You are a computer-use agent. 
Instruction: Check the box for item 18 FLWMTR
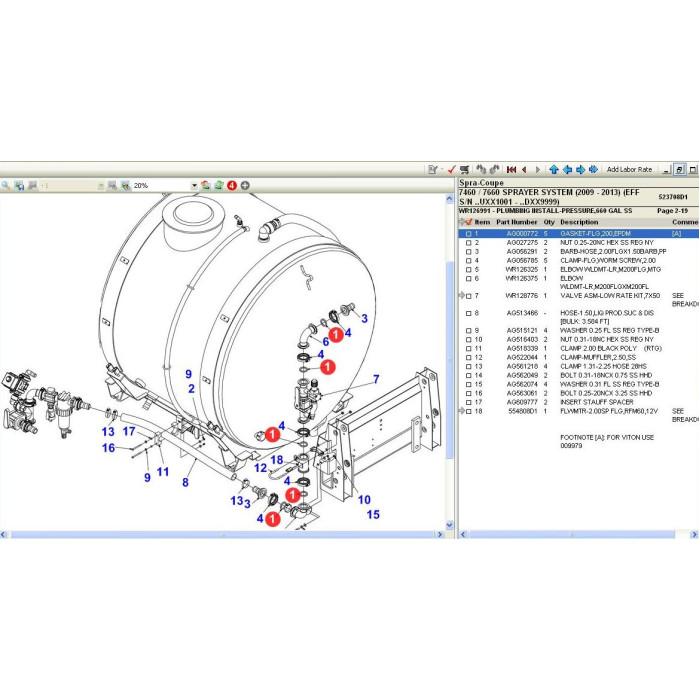coord(469,411)
